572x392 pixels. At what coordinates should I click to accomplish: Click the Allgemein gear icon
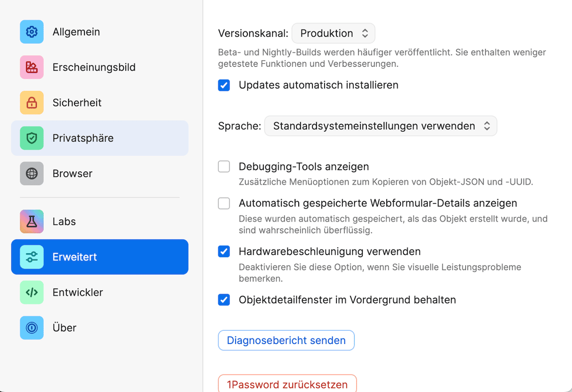click(32, 32)
